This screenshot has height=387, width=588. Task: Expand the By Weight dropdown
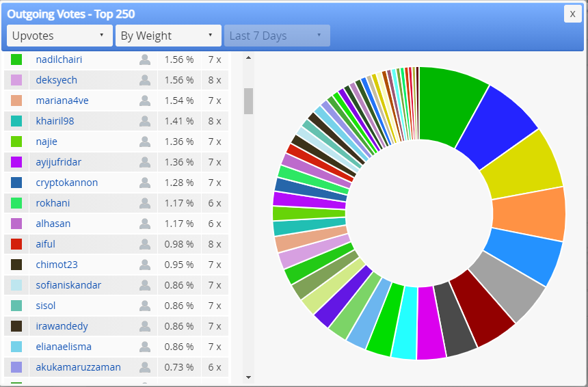168,36
